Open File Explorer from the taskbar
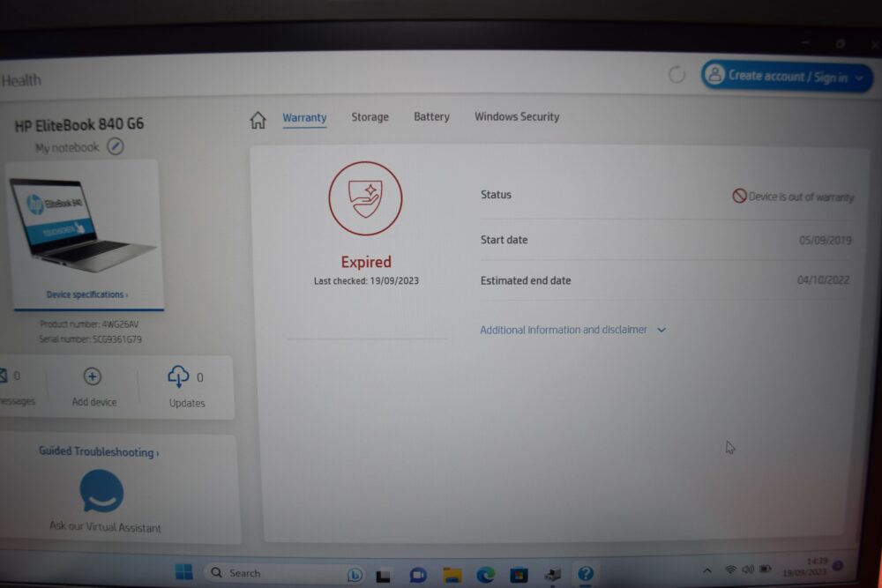The image size is (882, 588). click(452, 575)
